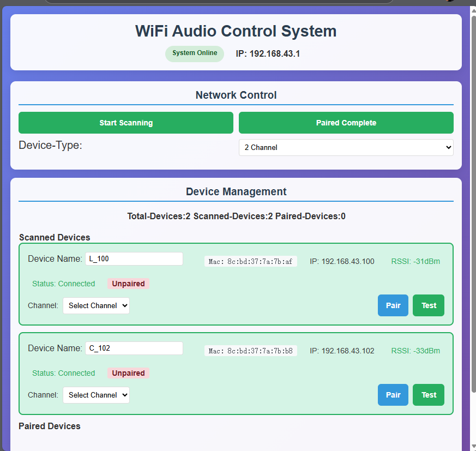This screenshot has height=451, width=476.
Task: Test the L_100 device
Action: point(429,305)
